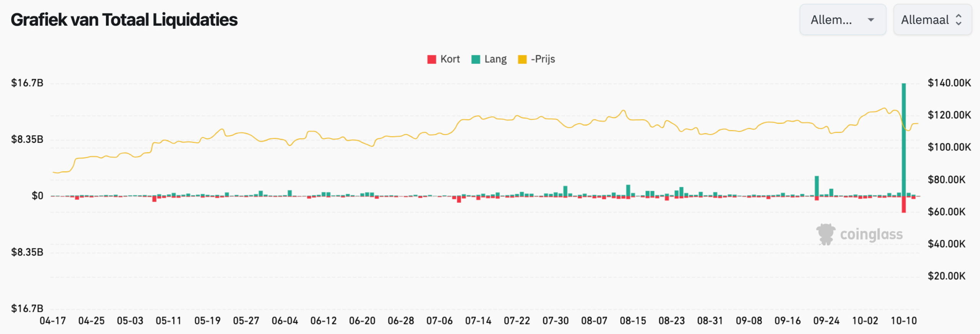Viewport: 980px width, 334px height.
Task: Select the 04-17 date label on the axis
Action: (53, 321)
